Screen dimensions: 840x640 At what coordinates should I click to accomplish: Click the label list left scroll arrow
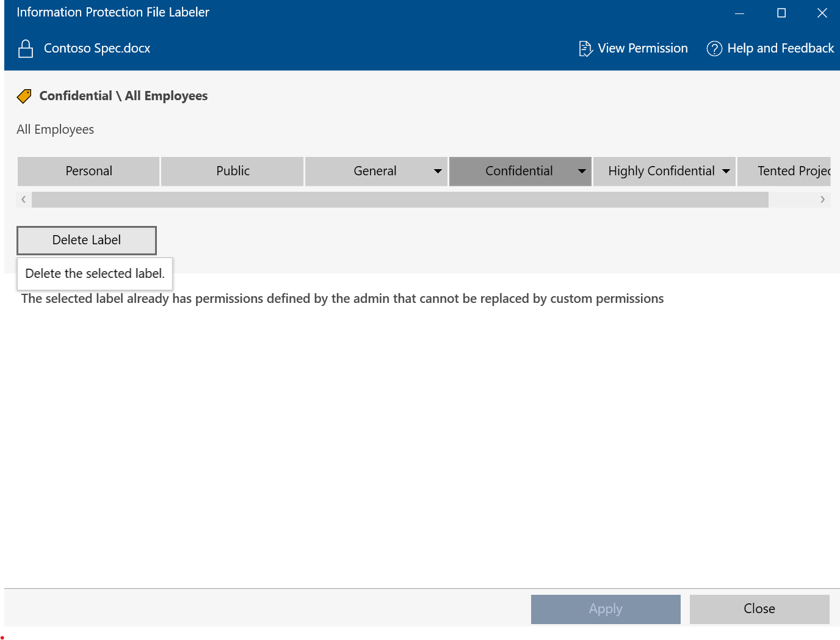23,199
